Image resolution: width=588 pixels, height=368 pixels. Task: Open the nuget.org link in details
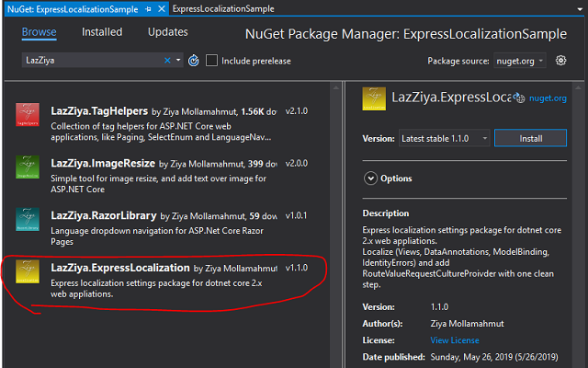[547, 98]
